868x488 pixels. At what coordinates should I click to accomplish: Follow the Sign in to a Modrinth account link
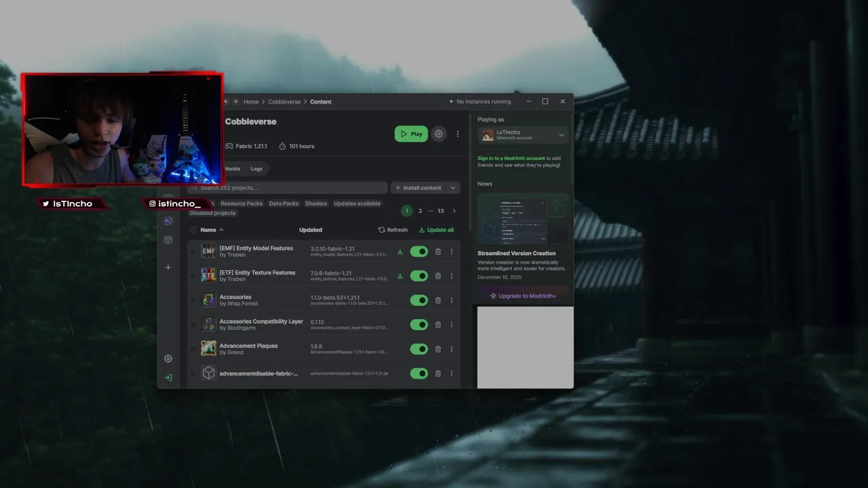[x=511, y=159]
